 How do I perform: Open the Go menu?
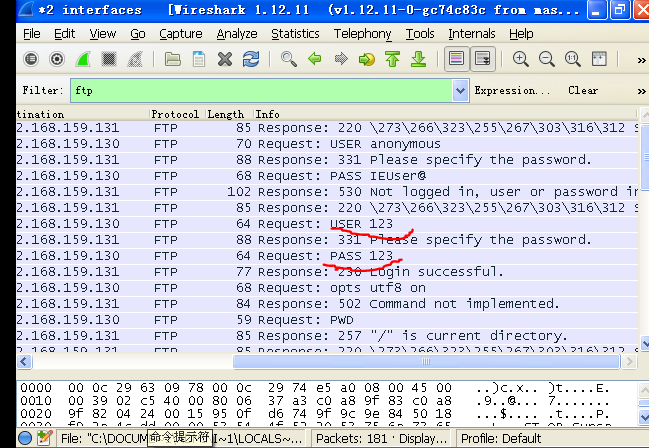[138, 34]
